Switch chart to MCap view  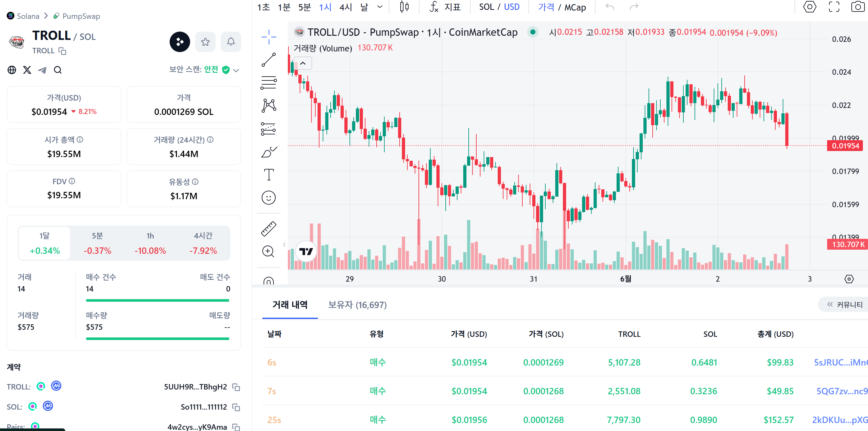point(575,7)
